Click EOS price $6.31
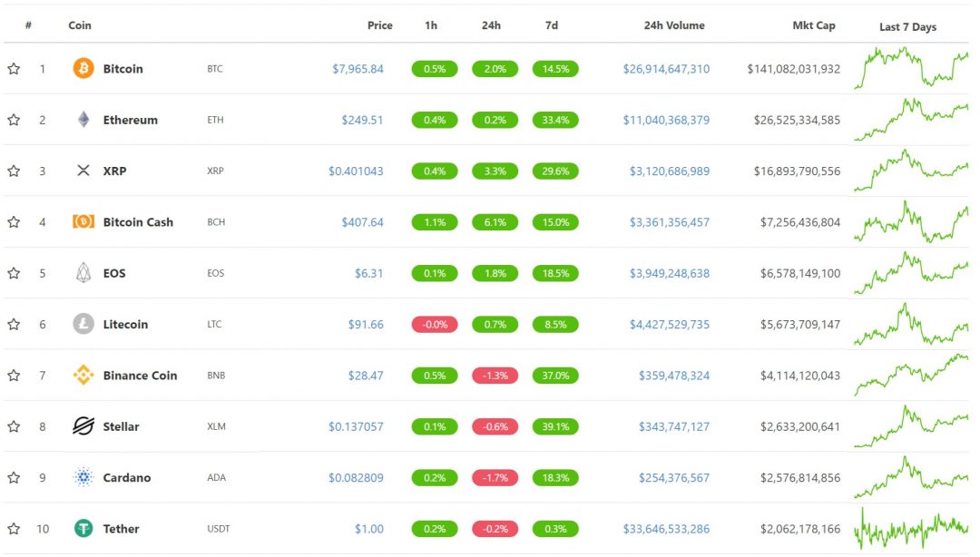The height and width of the screenshot is (557, 980). click(x=368, y=273)
